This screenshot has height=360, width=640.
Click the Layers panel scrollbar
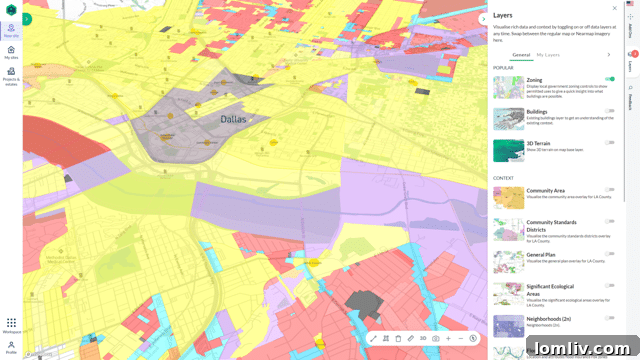(x=624, y=102)
